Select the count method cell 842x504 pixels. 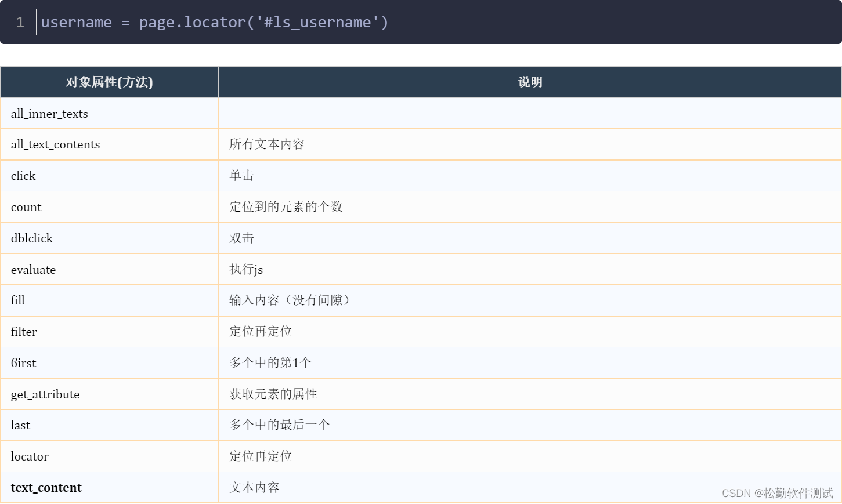(x=109, y=207)
